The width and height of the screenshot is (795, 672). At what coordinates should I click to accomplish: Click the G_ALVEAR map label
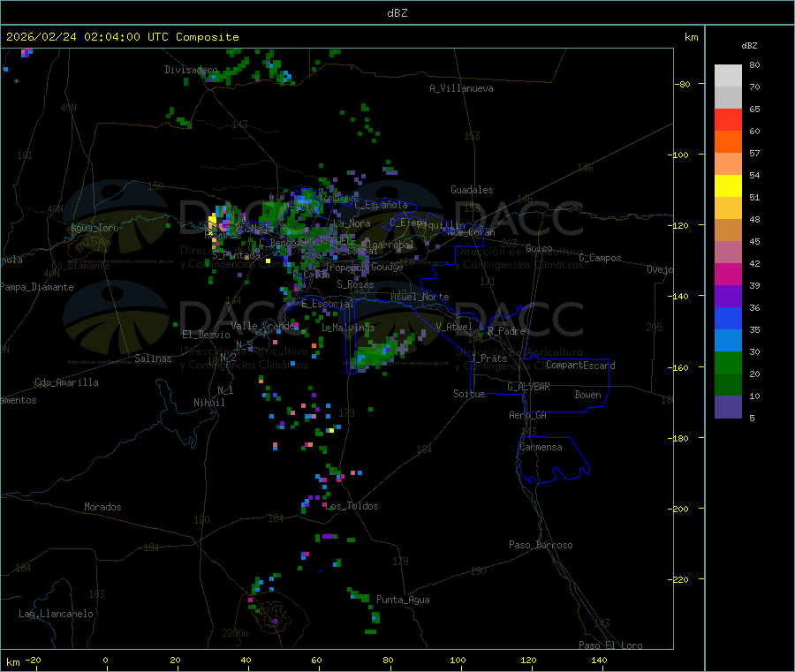pyautogui.click(x=528, y=387)
